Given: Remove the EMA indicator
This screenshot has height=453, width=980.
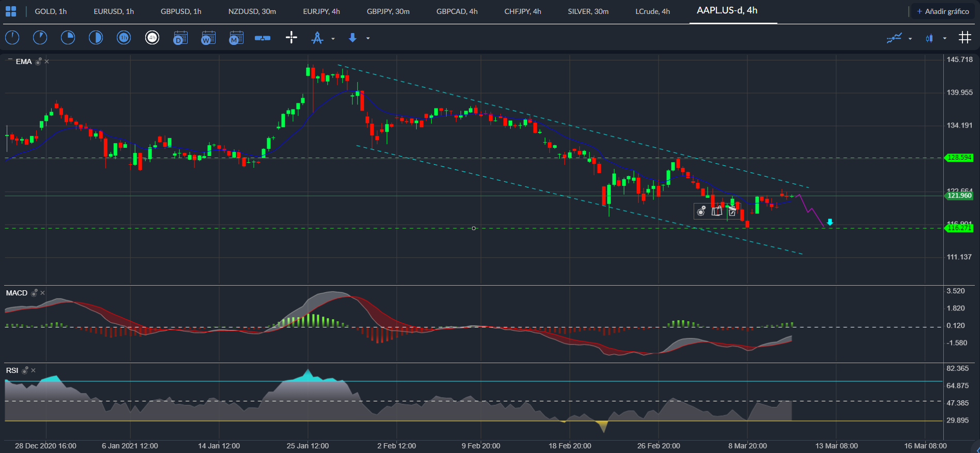Looking at the screenshot, I should [47, 61].
